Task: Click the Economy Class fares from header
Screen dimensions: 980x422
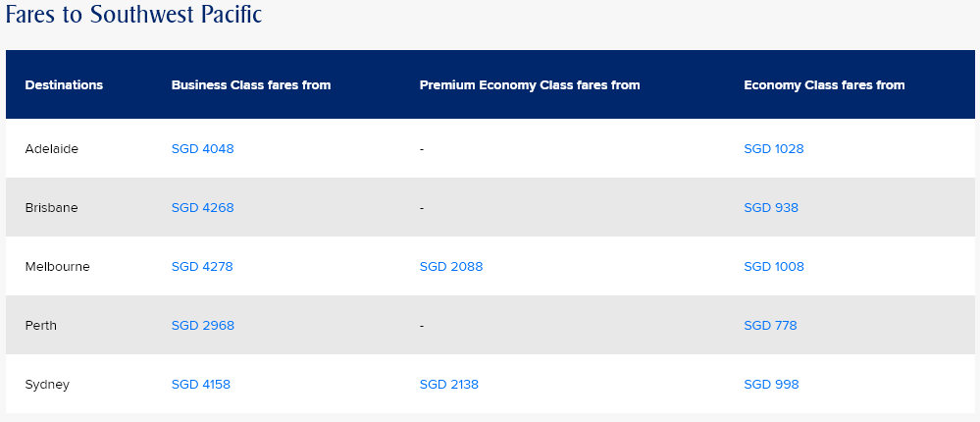Action: pos(824,85)
